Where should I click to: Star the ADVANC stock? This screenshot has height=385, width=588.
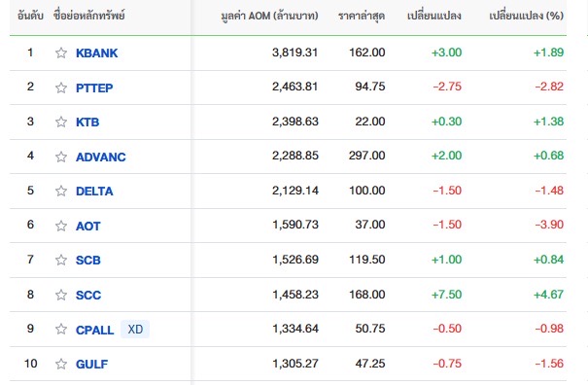point(61,157)
